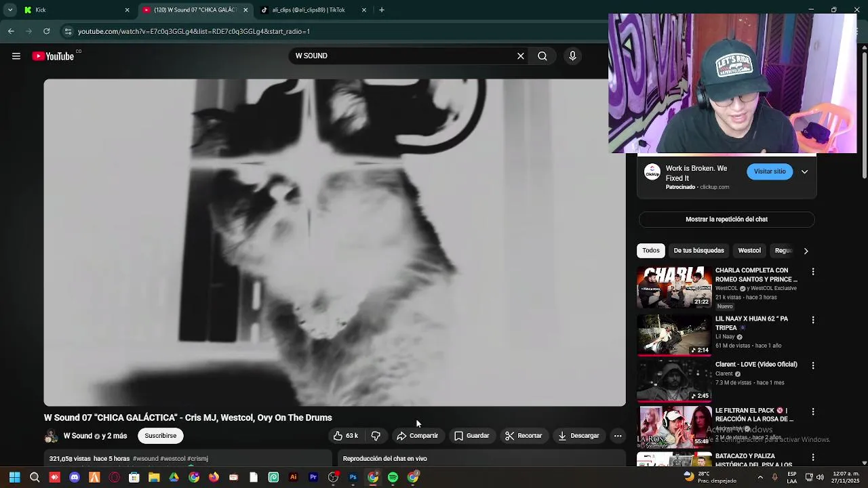Clip the video using Recortar

coord(524,436)
